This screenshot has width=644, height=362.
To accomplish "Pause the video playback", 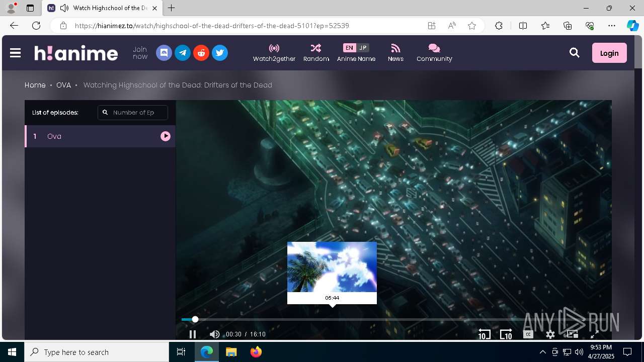I will (193, 334).
